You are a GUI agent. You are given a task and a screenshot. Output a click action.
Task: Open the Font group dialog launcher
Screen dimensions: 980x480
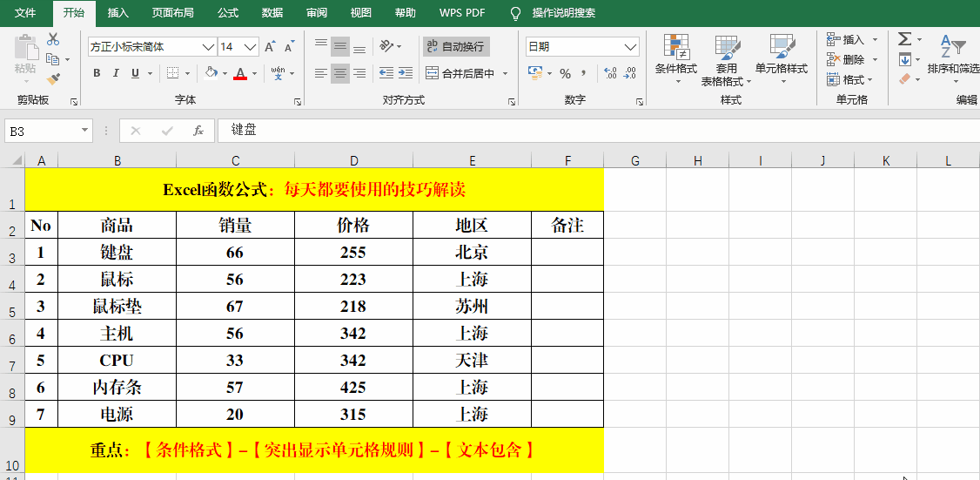pos(298,101)
